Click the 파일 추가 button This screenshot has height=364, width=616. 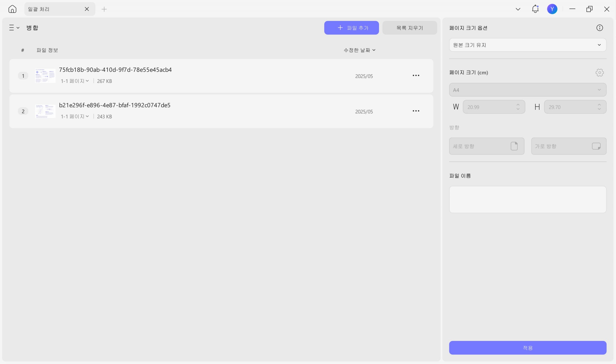point(351,28)
